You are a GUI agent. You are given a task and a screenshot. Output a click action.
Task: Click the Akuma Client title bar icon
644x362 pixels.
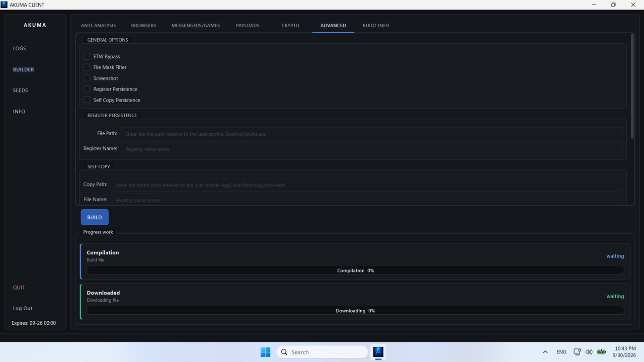pos(4,5)
